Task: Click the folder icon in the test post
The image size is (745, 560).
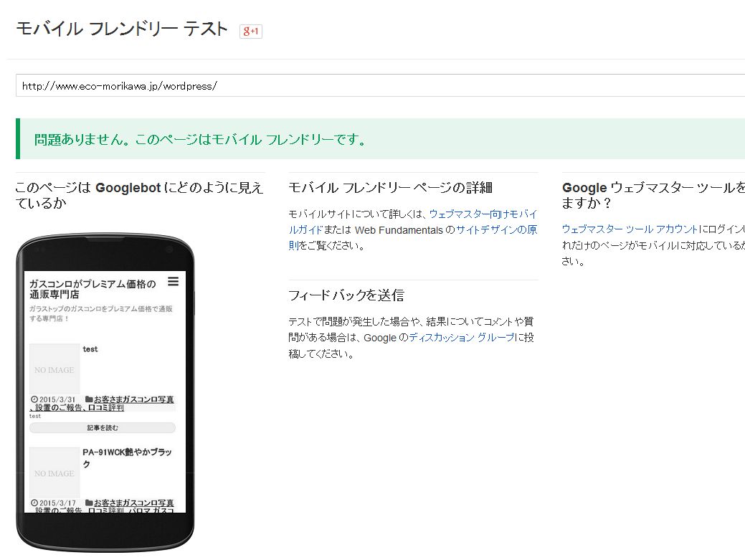Action: 89,399
